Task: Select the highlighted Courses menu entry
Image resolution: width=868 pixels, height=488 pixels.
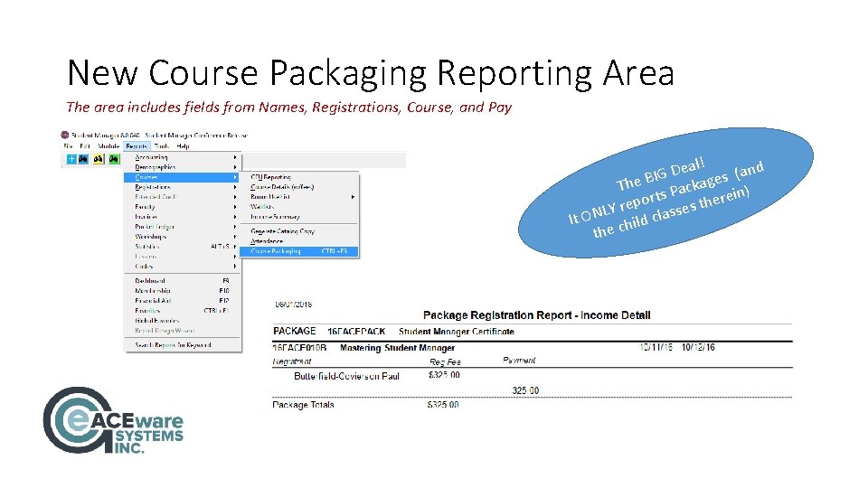Action: pos(182,177)
